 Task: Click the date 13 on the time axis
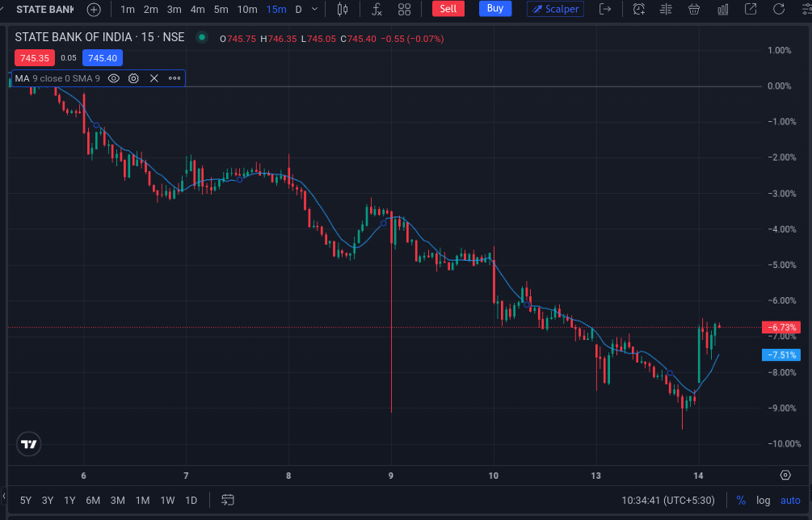pos(596,476)
